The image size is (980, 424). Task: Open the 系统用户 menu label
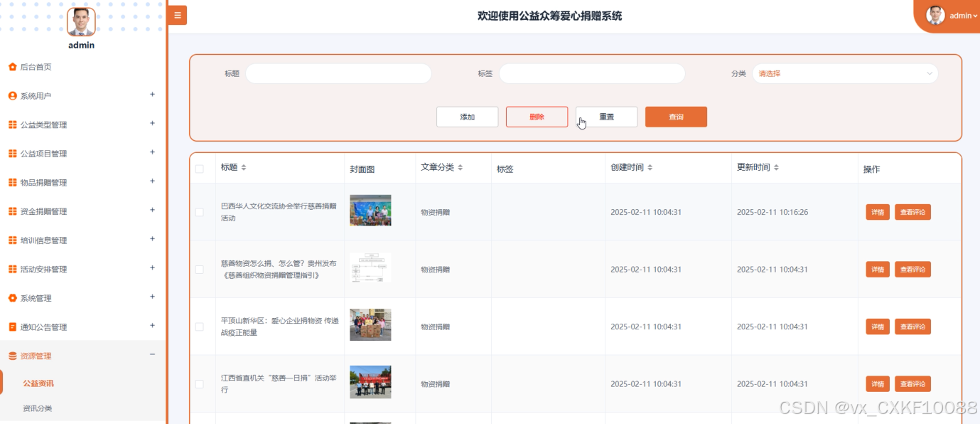36,96
